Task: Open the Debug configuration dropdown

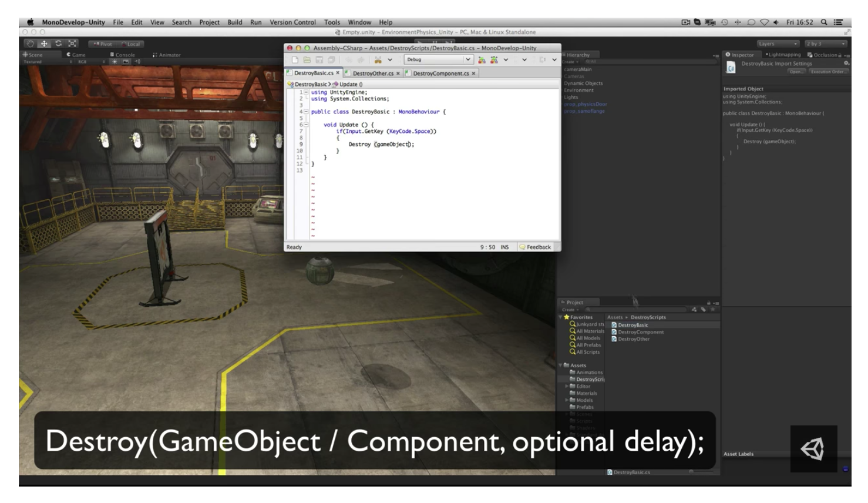Action: (438, 59)
